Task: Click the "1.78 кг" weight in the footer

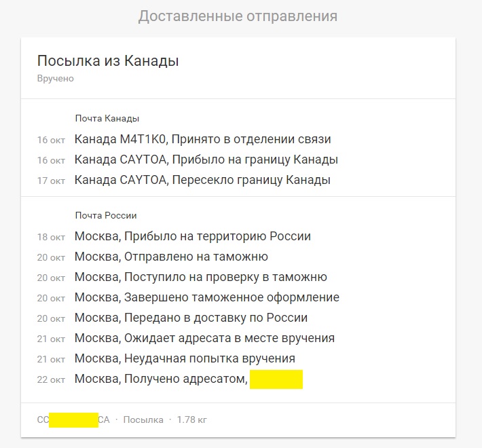Action: tap(191, 420)
